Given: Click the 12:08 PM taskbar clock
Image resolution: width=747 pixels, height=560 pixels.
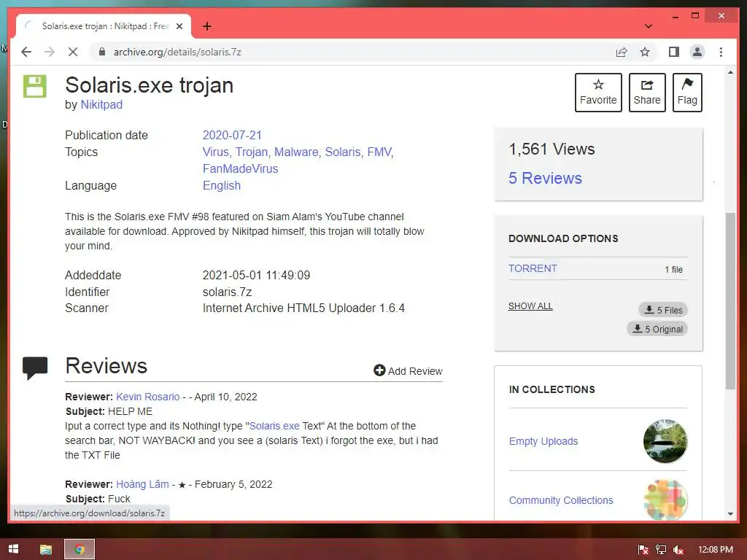Looking at the screenshot, I should pyautogui.click(x=716, y=550).
